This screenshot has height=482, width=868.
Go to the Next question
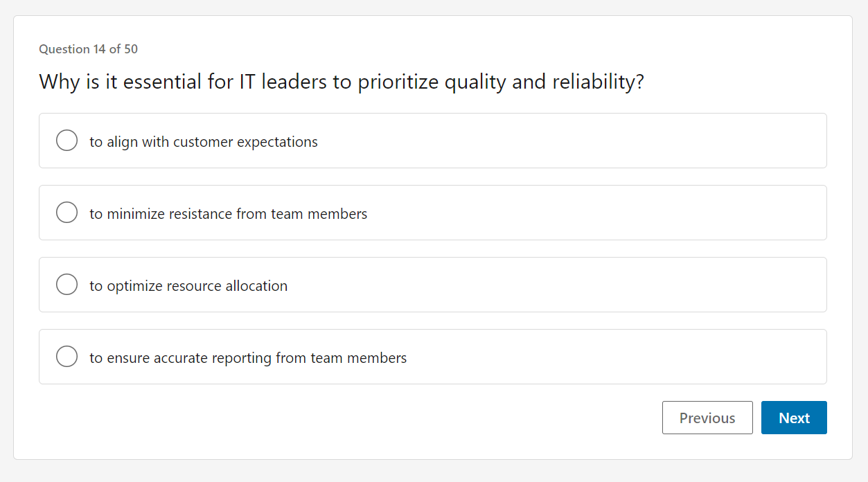click(793, 418)
